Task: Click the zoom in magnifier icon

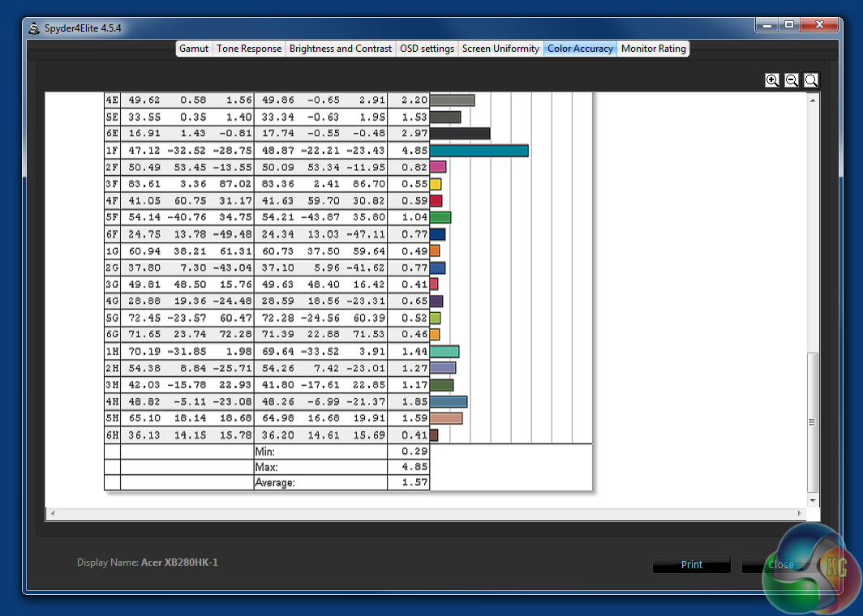Action: click(x=772, y=80)
